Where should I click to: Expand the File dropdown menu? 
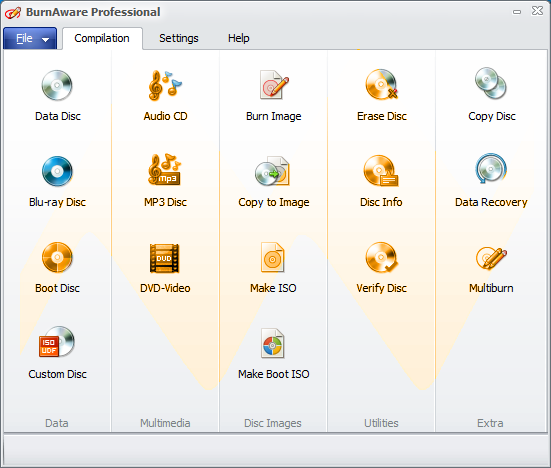point(30,38)
